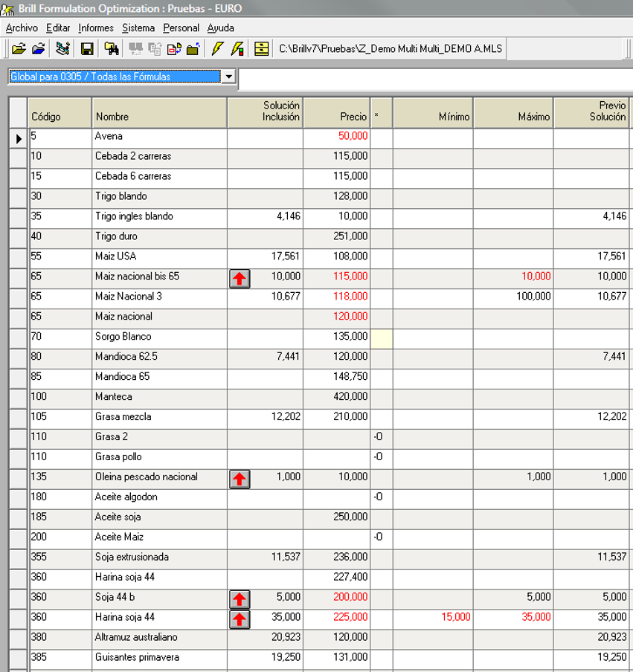This screenshot has height=672, width=633.
Task: Click the Solución Inclusión column header
Action: tap(266, 113)
